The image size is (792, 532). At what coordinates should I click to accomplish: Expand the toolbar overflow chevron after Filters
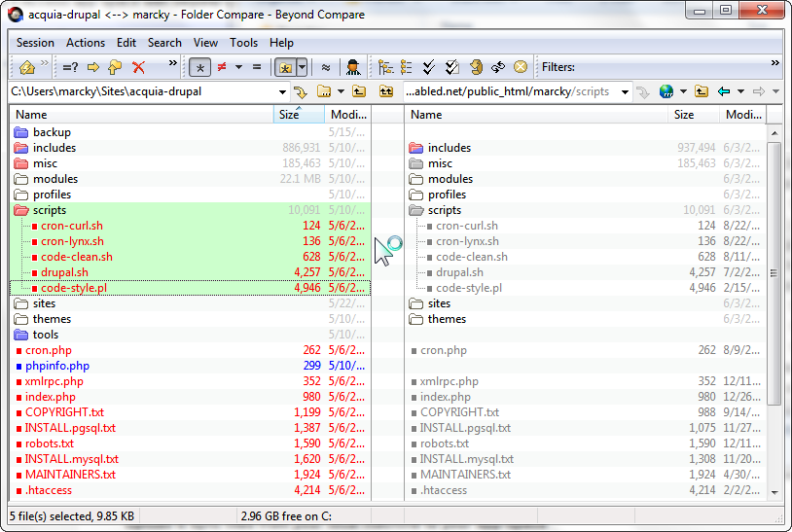click(x=775, y=63)
